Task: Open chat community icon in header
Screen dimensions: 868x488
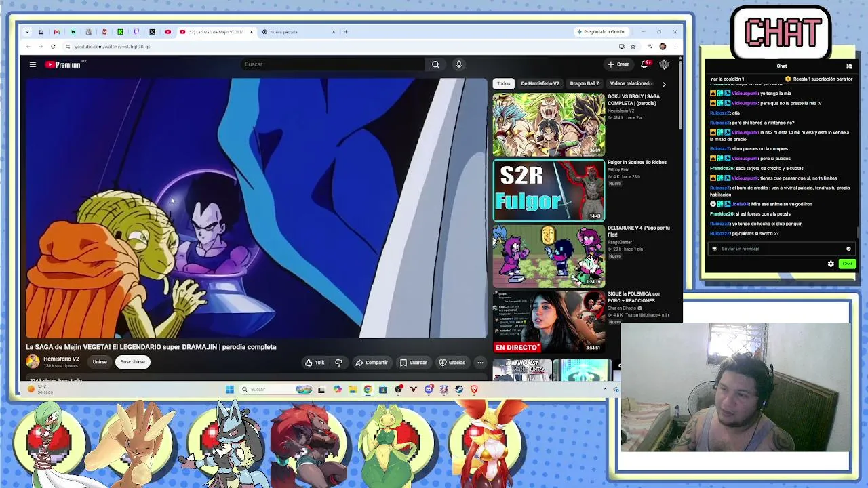Action: pyautogui.click(x=849, y=66)
